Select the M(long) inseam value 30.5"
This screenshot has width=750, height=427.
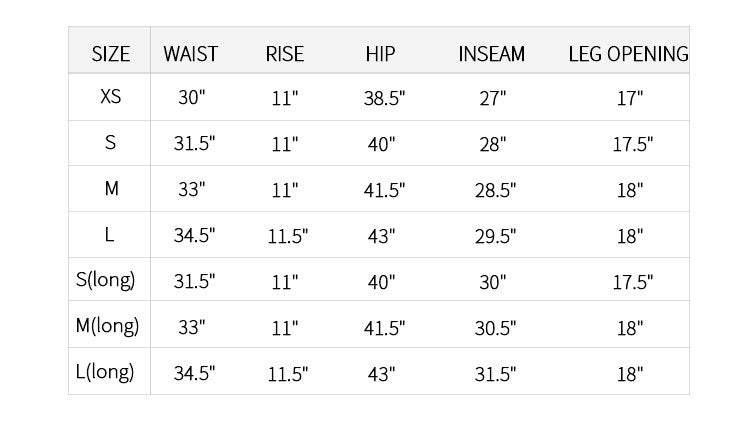point(496,328)
